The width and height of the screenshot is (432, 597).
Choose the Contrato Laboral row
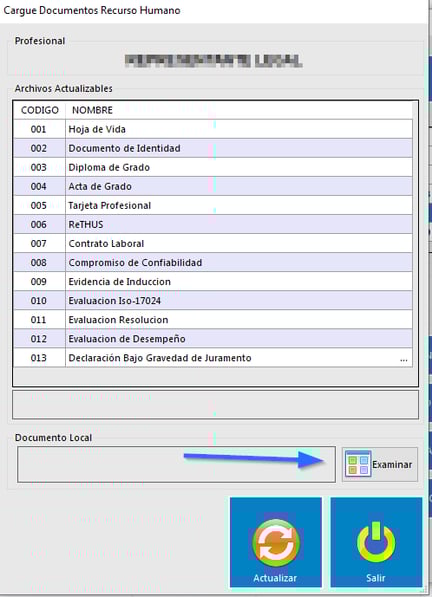point(213,243)
